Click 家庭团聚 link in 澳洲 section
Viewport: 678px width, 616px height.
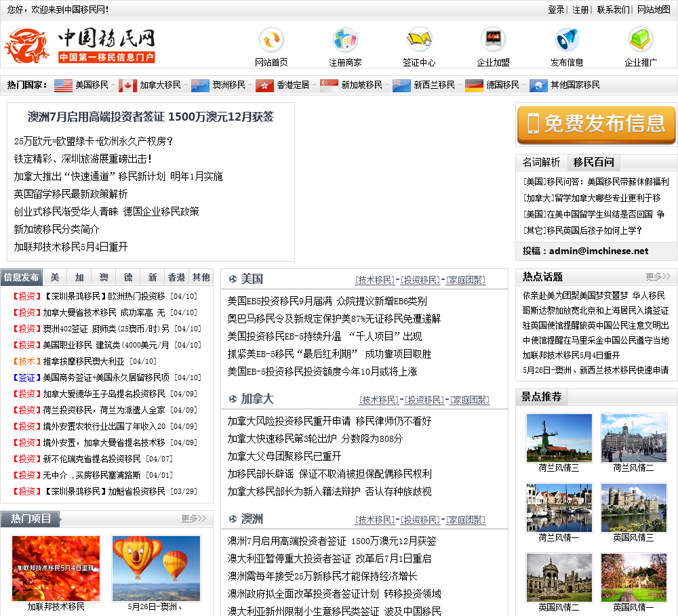[x=466, y=520]
